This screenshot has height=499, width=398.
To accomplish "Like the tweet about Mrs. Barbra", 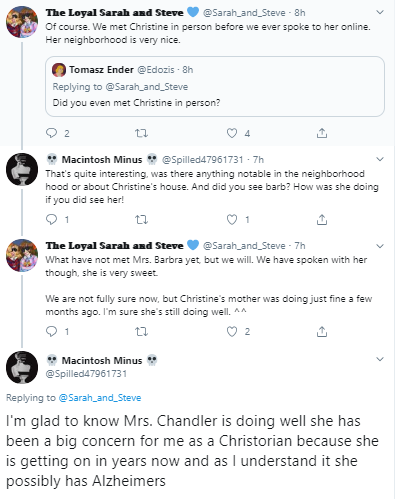I will 232,331.
